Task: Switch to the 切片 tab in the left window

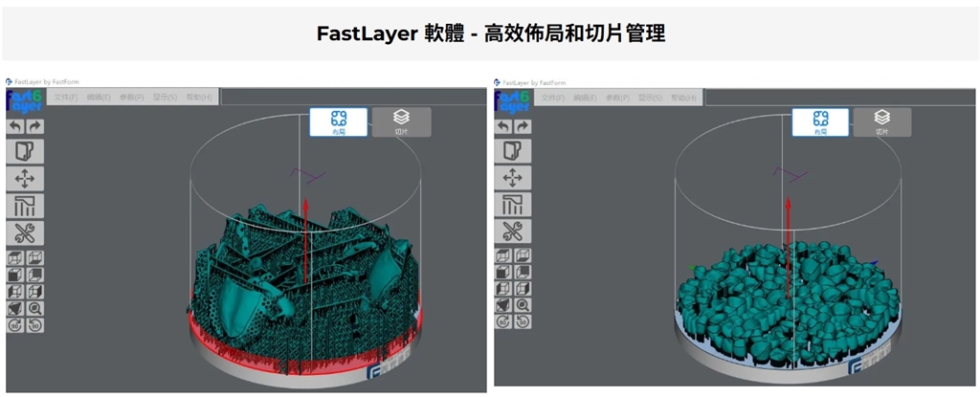Action: 401,121
